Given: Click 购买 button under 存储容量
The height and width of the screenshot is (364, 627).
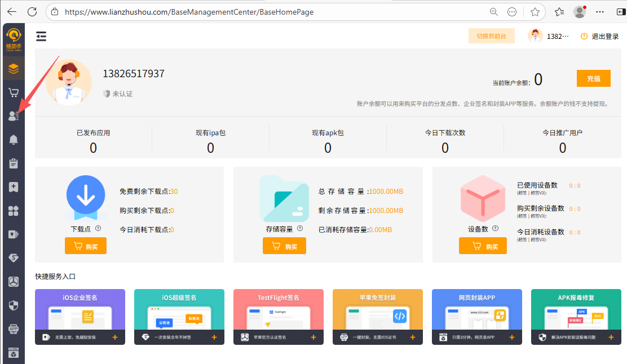Looking at the screenshot, I should 284,246.
